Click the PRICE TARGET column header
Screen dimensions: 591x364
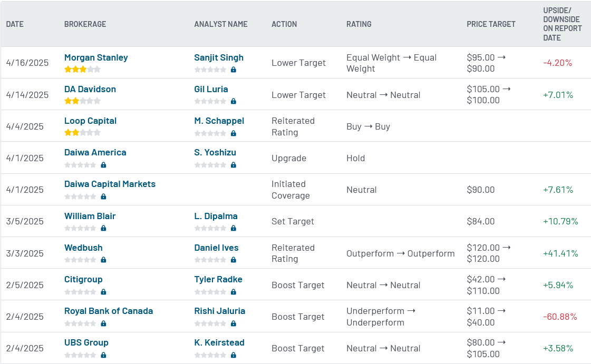point(491,24)
